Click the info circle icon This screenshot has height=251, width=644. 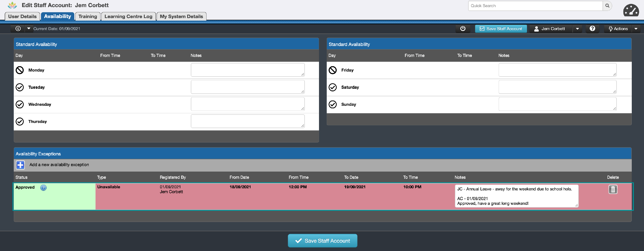(18, 29)
